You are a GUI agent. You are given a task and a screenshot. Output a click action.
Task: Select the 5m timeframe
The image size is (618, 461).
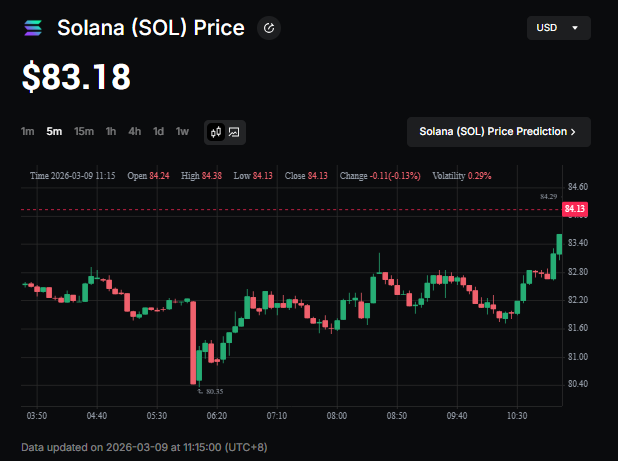pyautogui.click(x=54, y=131)
